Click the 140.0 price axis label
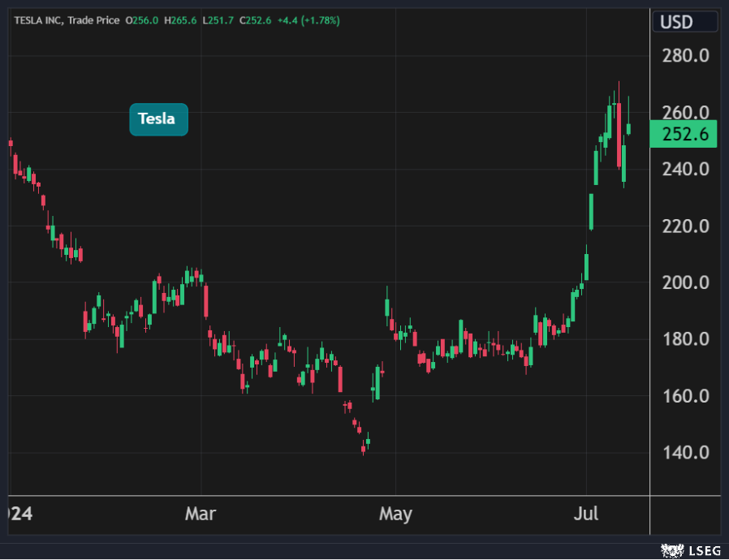The image size is (729, 560). (x=688, y=452)
